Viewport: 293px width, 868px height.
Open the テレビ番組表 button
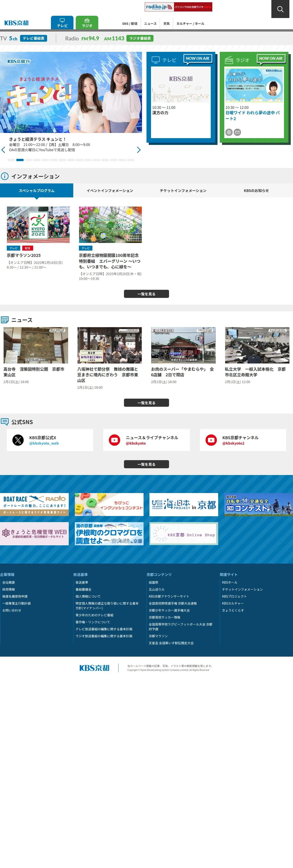tap(33, 38)
